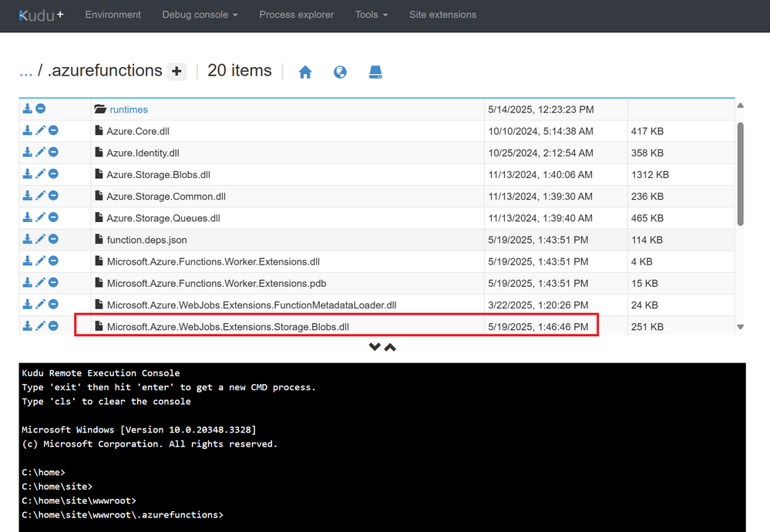Image resolution: width=770 pixels, height=532 pixels.
Task: Click file list scrollbar down arrow
Action: point(740,327)
